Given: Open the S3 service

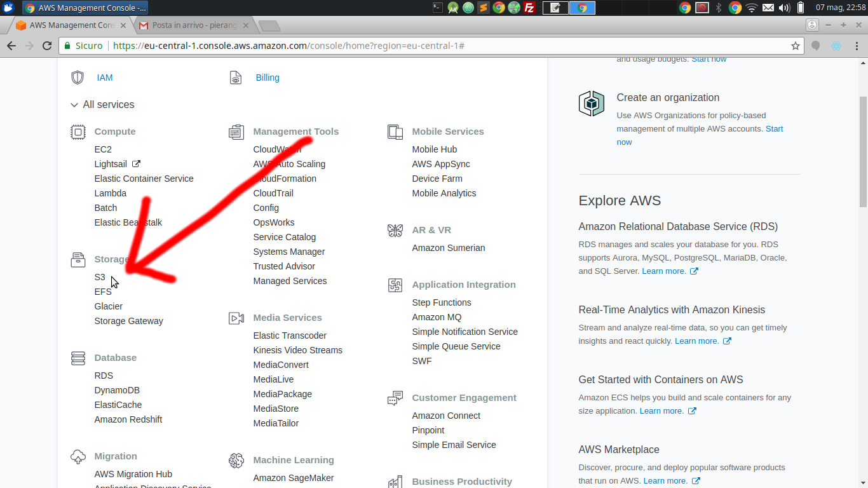Looking at the screenshot, I should pos(100,277).
